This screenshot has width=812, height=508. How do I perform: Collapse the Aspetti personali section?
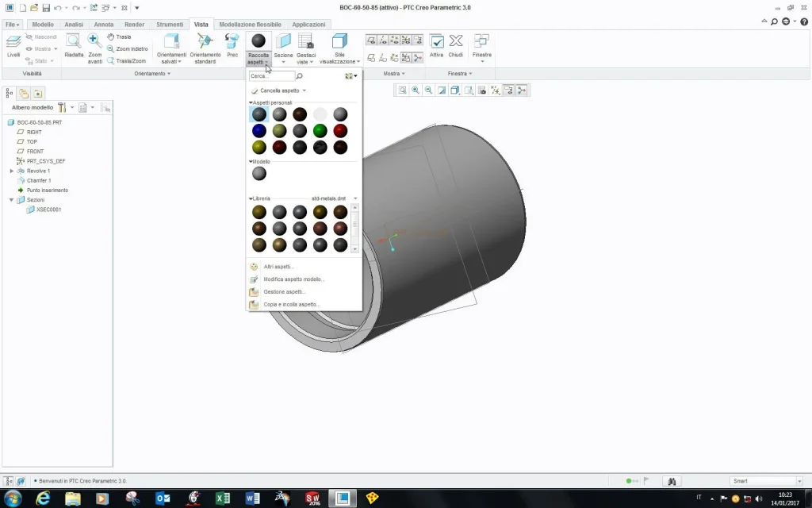[251, 102]
